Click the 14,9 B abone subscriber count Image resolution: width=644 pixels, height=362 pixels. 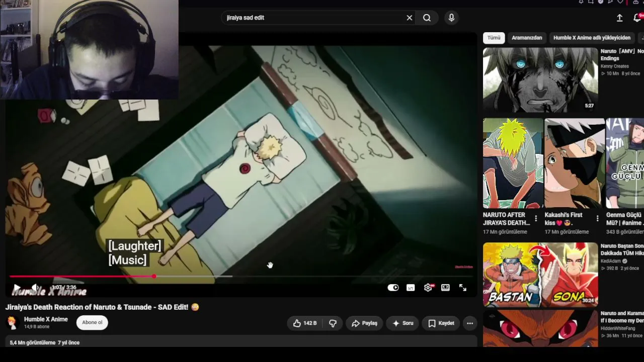coord(37,327)
